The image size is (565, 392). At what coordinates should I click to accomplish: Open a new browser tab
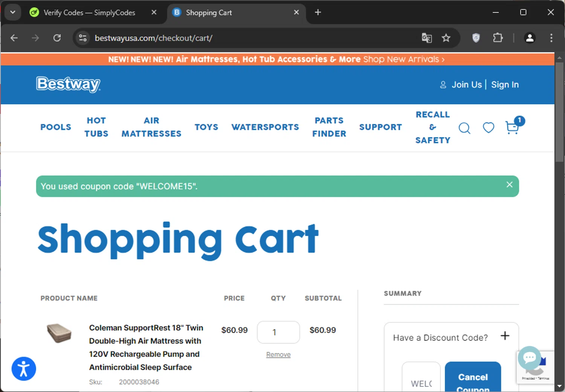click(318, 12)
